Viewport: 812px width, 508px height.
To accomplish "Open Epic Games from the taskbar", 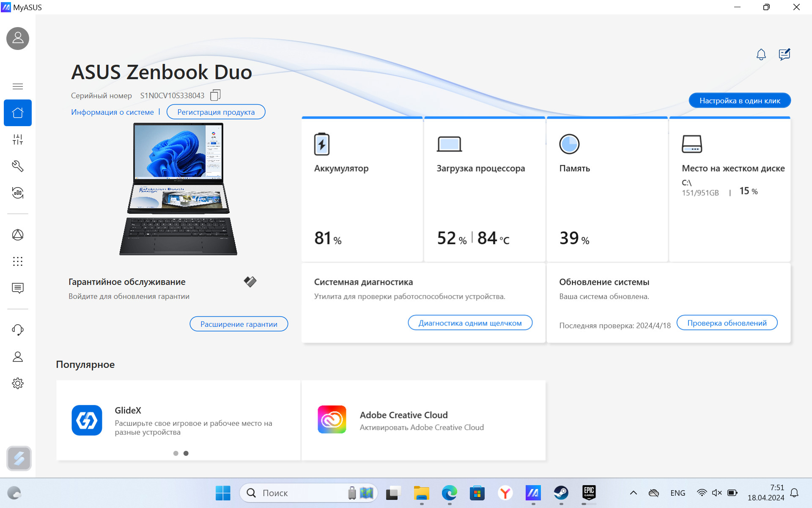I will [x=589, y=493].
